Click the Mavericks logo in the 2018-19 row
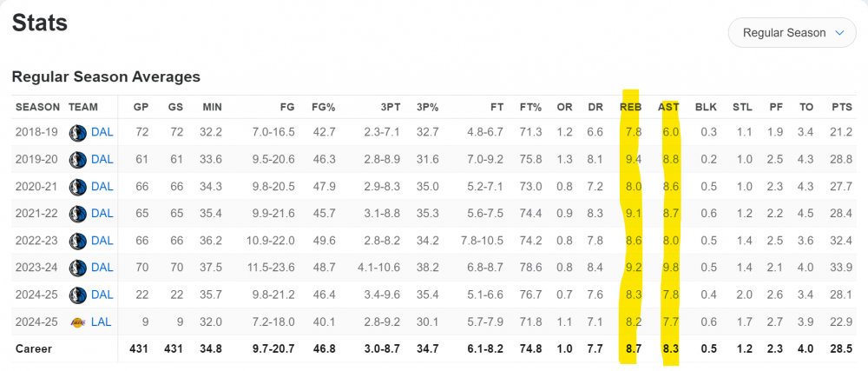The height and width of the screenshot is (371, 868). [78, 132]
